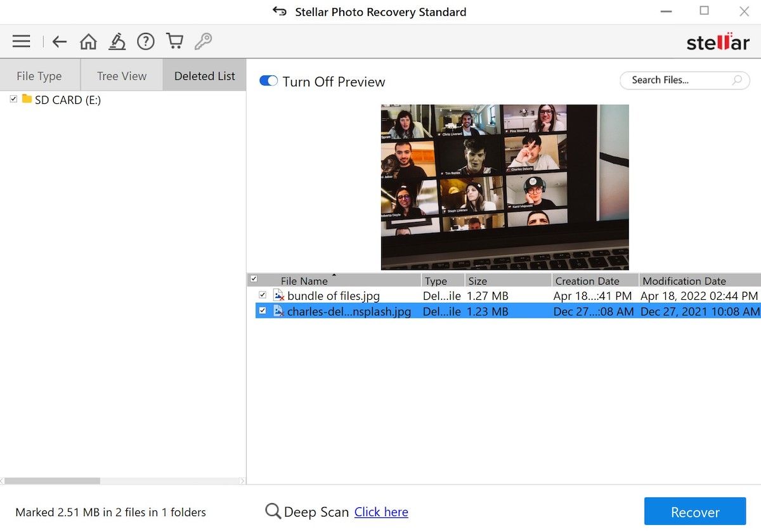Click the Stellar brand logo
Image resolution: width=761 pixels, height=532 pixels.
click(x=718, y=42)
